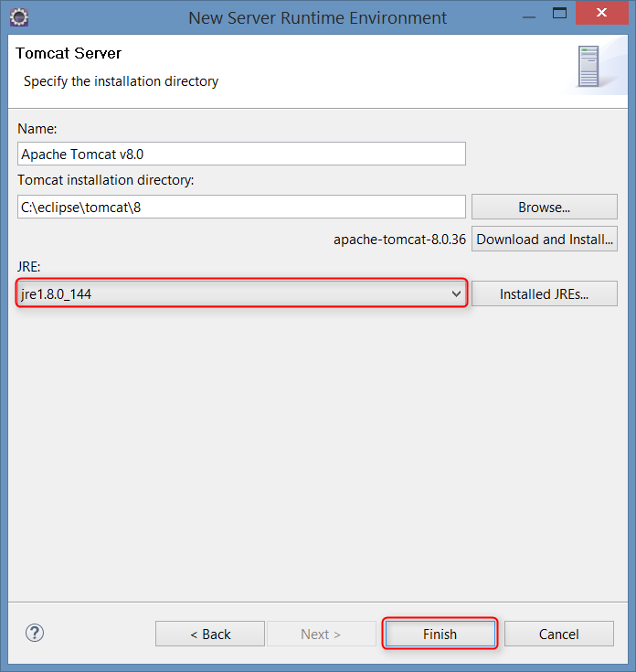
Task: Click the Tomcat installation directory field
Action: coord(241,207)
